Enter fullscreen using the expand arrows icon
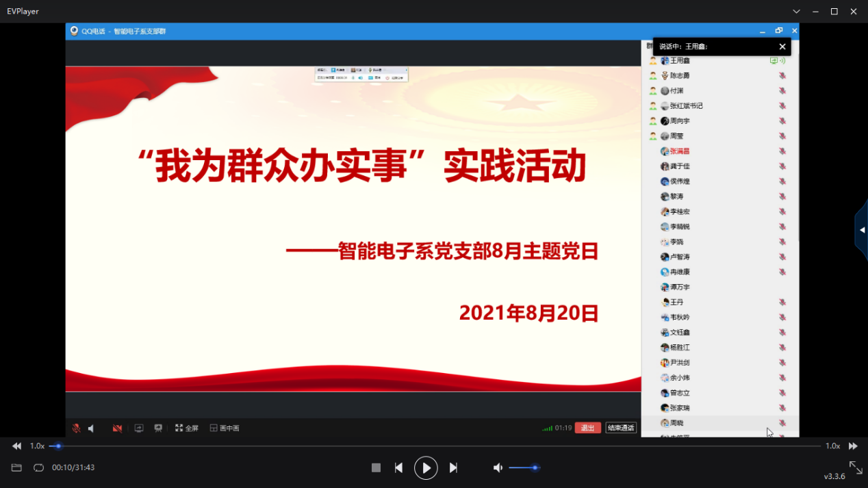Image resolution: width=868 pixels, height=488 pixels. 856,467
